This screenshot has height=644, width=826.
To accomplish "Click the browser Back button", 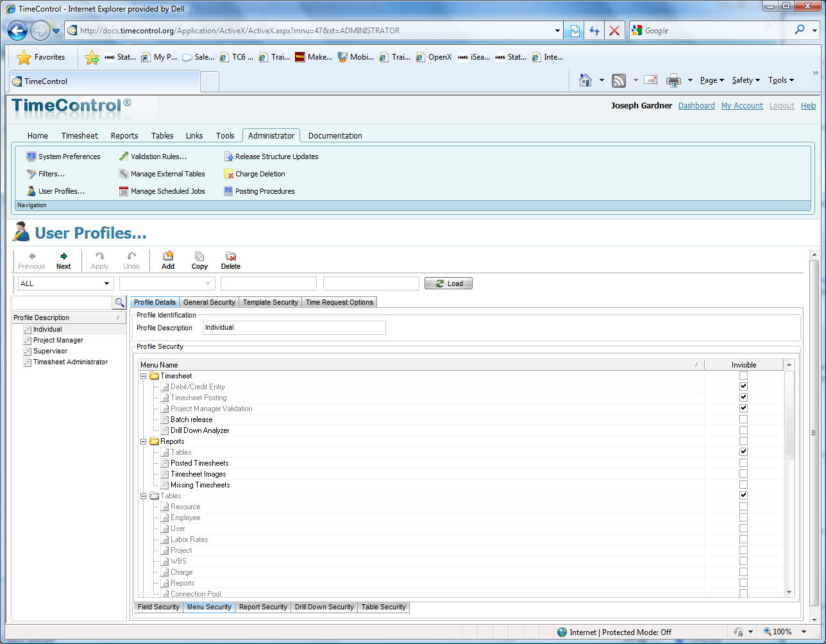I will [17, 30].
